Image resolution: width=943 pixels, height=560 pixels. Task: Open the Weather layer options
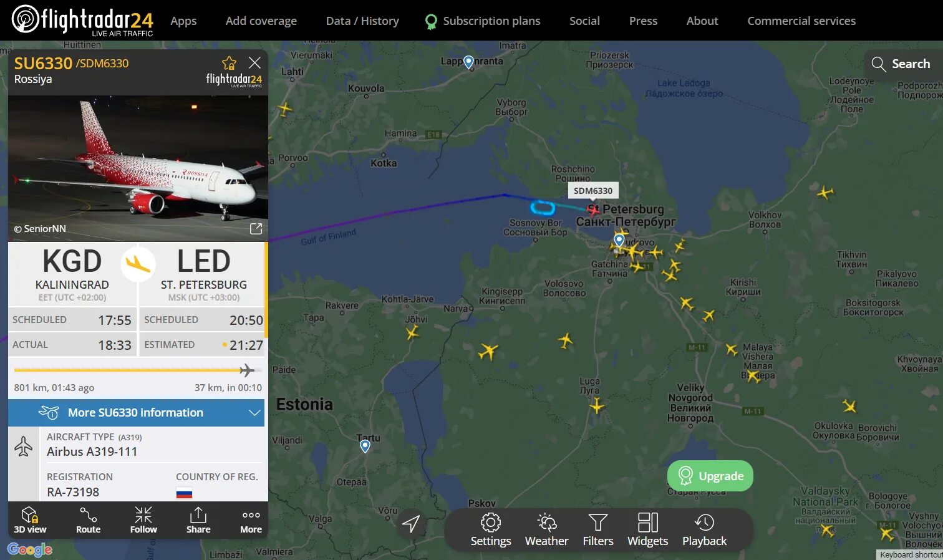point(546,530)
